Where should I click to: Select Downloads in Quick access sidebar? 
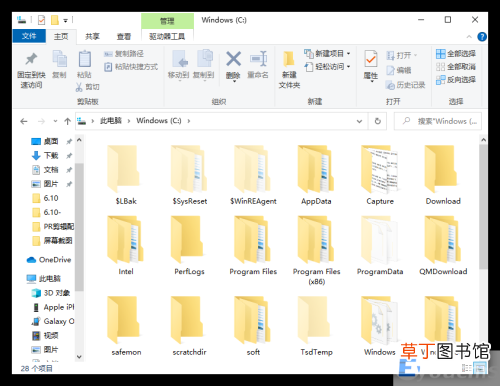pyautogui.click(x=51, y=156)
